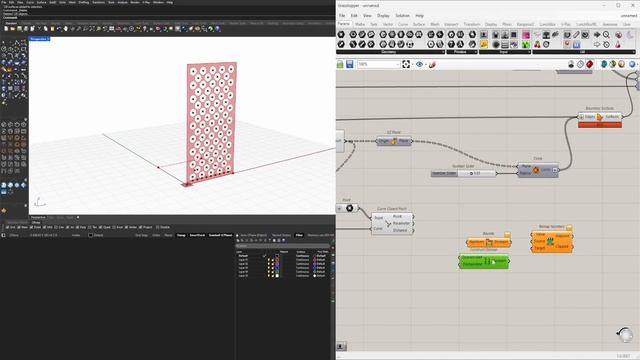This screenshot has height=360, width=640.
Task: Click the green icon in Input panel
Action: coord(526,44)
